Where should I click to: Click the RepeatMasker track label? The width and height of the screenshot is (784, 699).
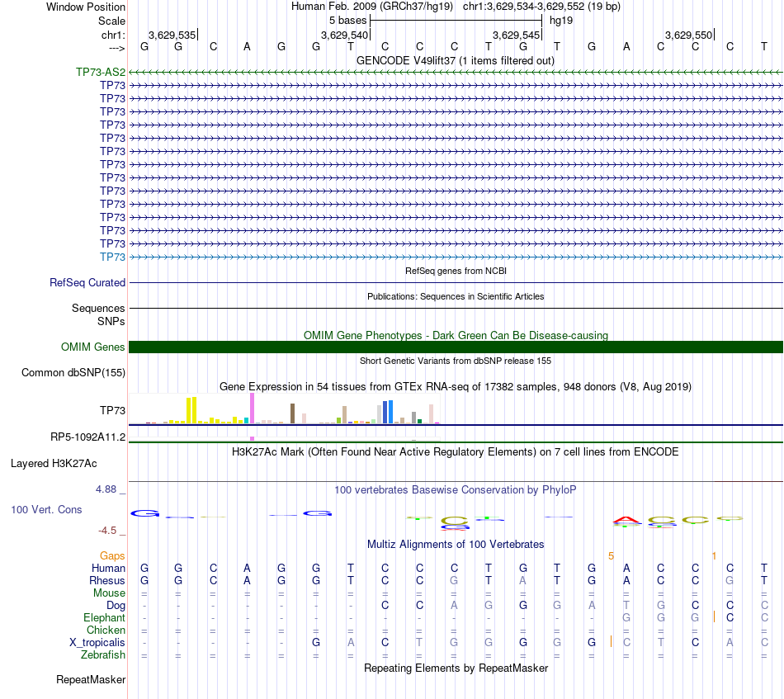[x=91, y=680]
